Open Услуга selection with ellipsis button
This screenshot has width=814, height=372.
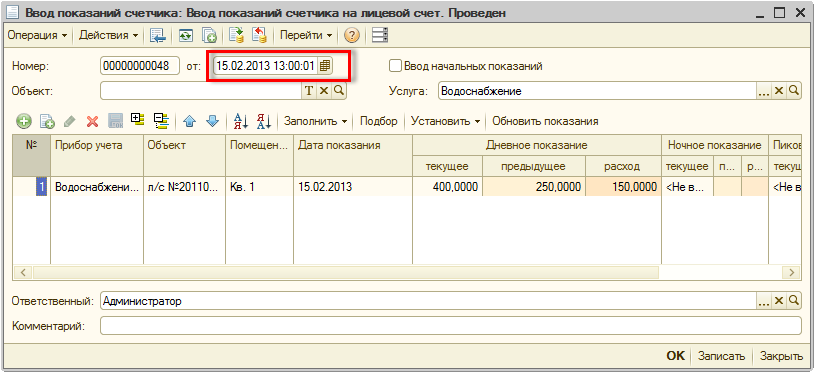click(763, 91)
